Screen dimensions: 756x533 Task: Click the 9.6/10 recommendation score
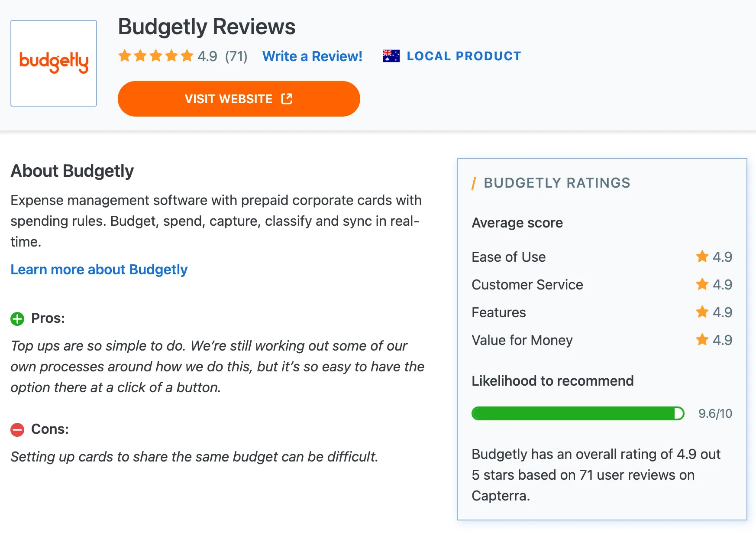(715, 414)
